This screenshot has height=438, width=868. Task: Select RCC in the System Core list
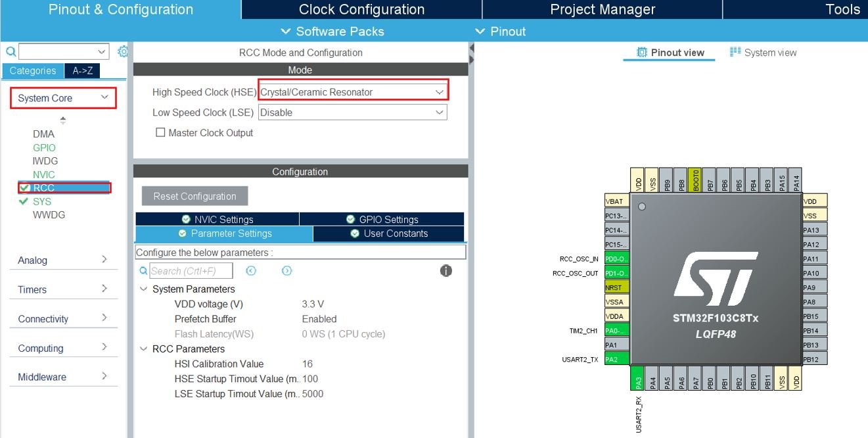[x=64, y=188]
